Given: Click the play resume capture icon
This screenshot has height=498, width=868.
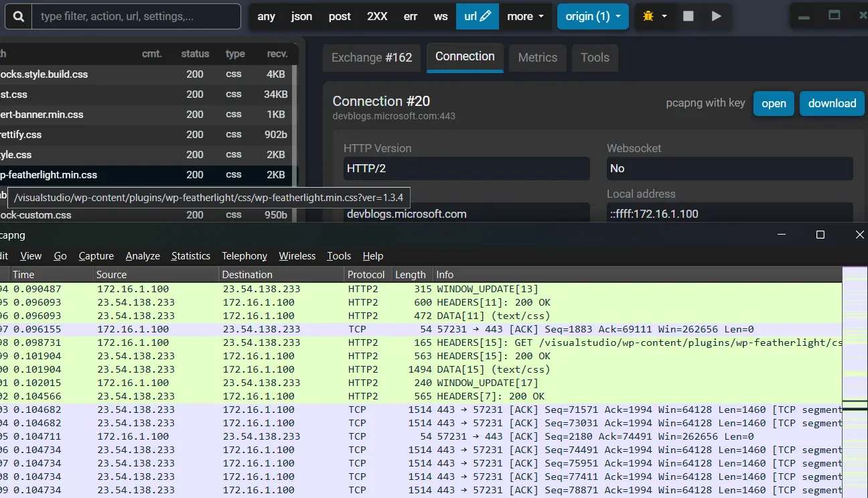Looking at the screenshot, I should pyautogui.click(x=717, y=16).
